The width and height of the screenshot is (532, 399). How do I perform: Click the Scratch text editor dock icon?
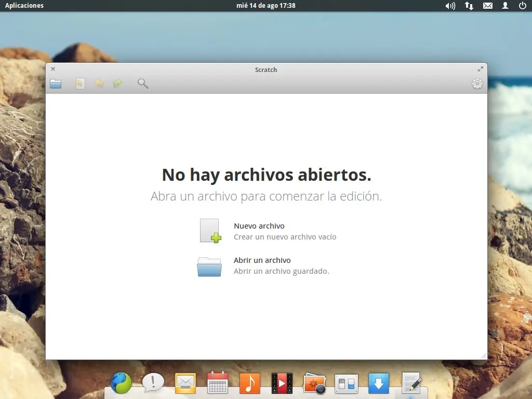(411, 383)
